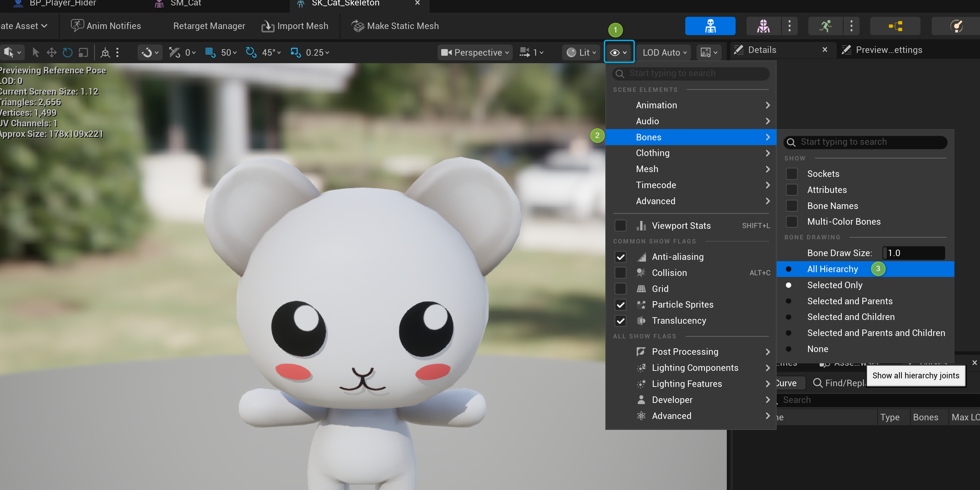Image resolution: width=980 pixels, height=490 pixels.
Task: Open LOD Auto dropdown
Action: (x=664, y=52)
